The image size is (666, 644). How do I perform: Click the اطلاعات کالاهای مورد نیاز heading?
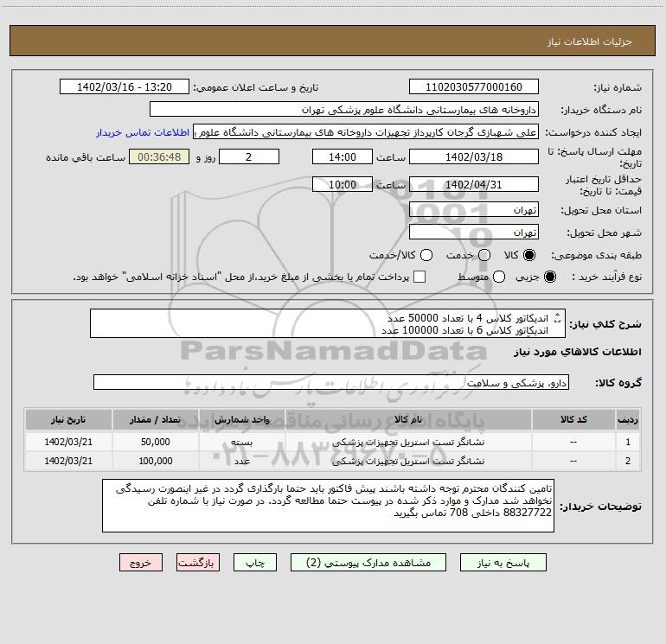577,352
